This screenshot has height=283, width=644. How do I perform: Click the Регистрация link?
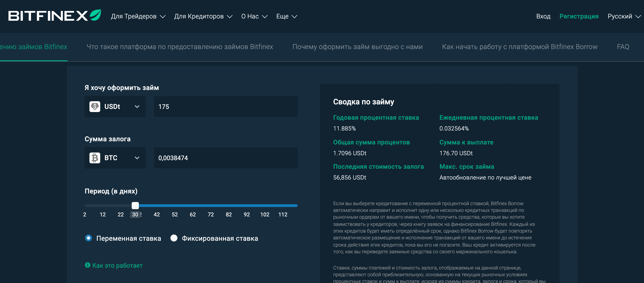(x=579, y=16)
